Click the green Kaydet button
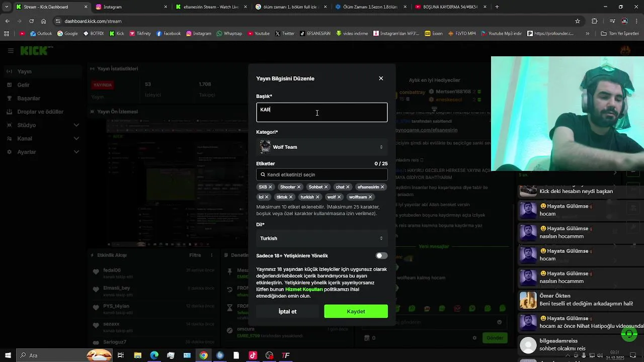The height and width of the screenshot is (362, 644). point(356,312)
